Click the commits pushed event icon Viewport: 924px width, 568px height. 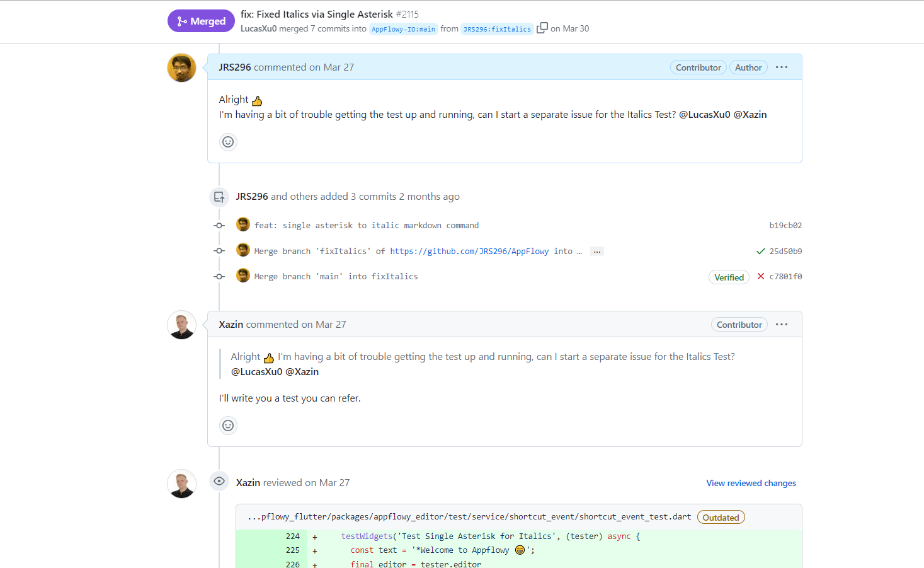[219, 197]
